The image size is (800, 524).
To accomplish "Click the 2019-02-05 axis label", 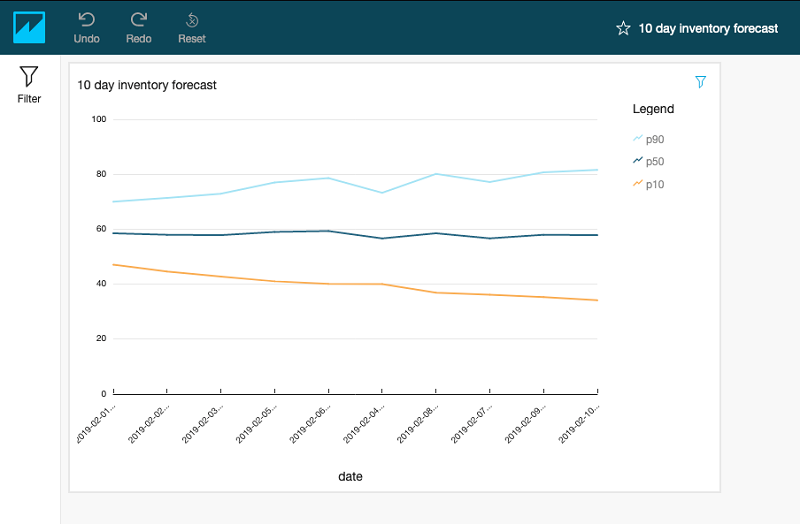I will point(256,423).
